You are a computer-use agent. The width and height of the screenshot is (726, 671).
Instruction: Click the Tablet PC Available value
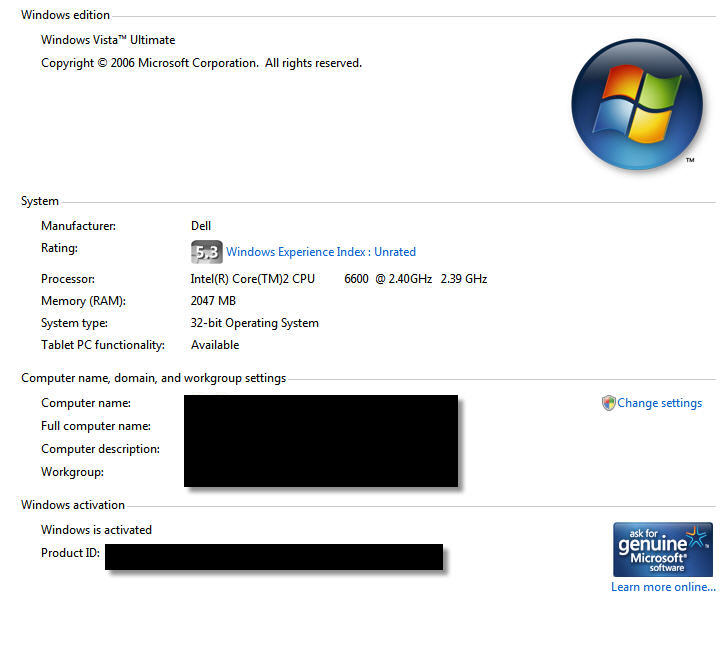(215, 345)
